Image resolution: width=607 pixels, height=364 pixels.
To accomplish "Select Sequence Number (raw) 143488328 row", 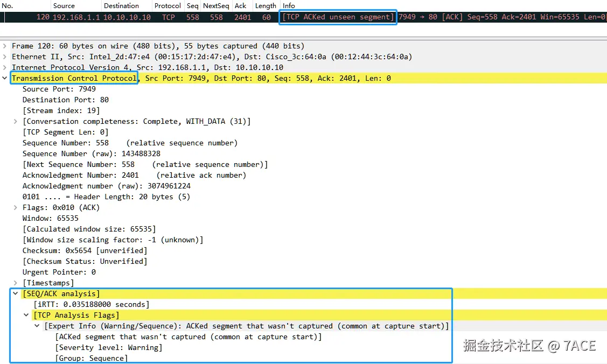I will coord(92,153).
